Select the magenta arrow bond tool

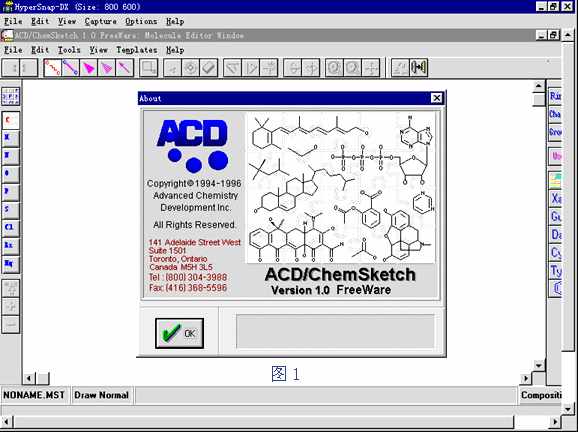[x=125, y=68]
